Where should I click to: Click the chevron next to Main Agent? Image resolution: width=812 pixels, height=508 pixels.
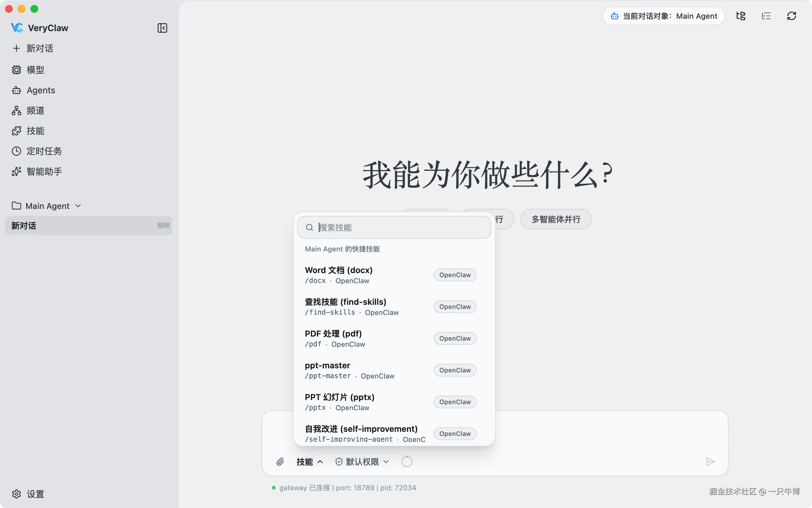click(x=78, y=206)
